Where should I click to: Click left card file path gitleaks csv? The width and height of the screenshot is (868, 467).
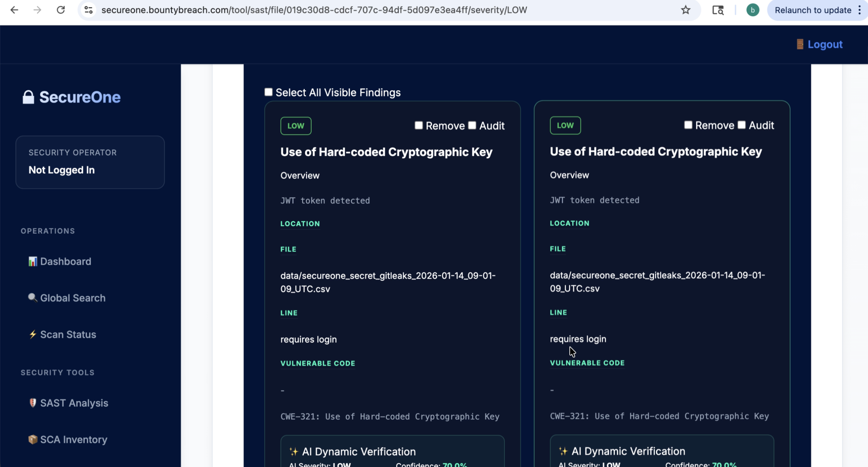click(388, 282)
